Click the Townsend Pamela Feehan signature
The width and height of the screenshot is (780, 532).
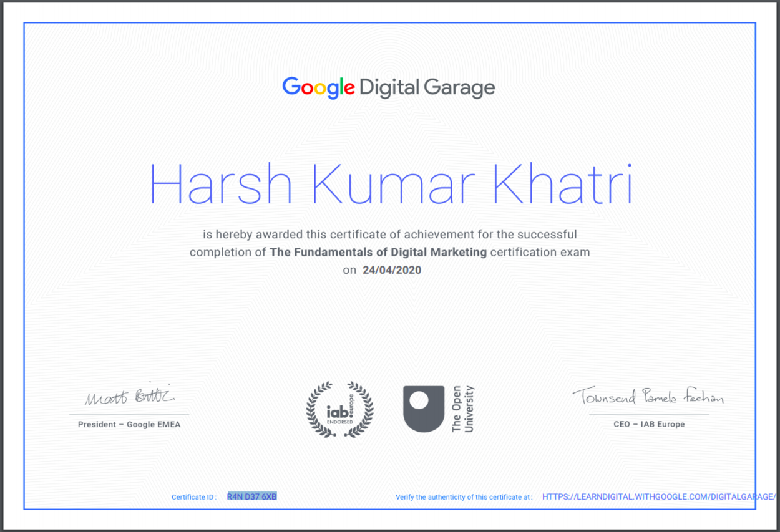tap(648, 396)
